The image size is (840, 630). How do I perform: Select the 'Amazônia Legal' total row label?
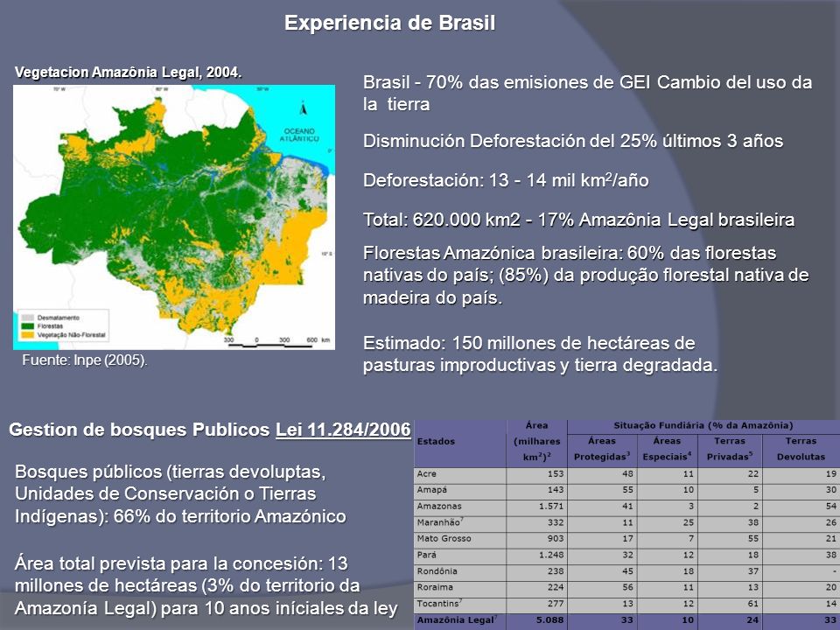[x=457, y=619]
